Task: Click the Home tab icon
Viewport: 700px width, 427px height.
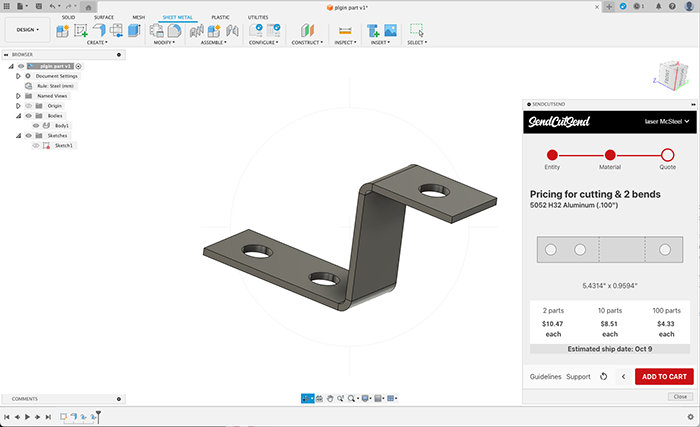Action: coord(89,6)
